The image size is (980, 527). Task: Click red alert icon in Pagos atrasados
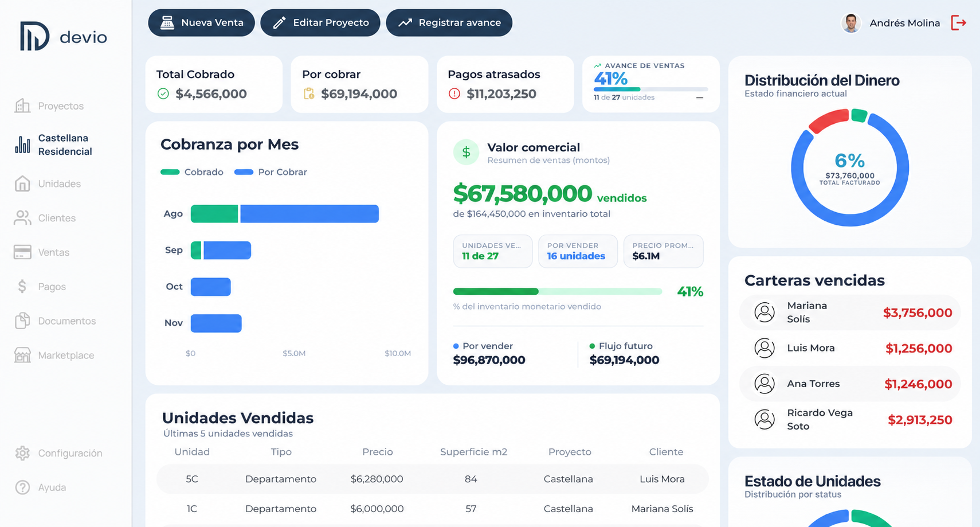[x=454, y=93]
